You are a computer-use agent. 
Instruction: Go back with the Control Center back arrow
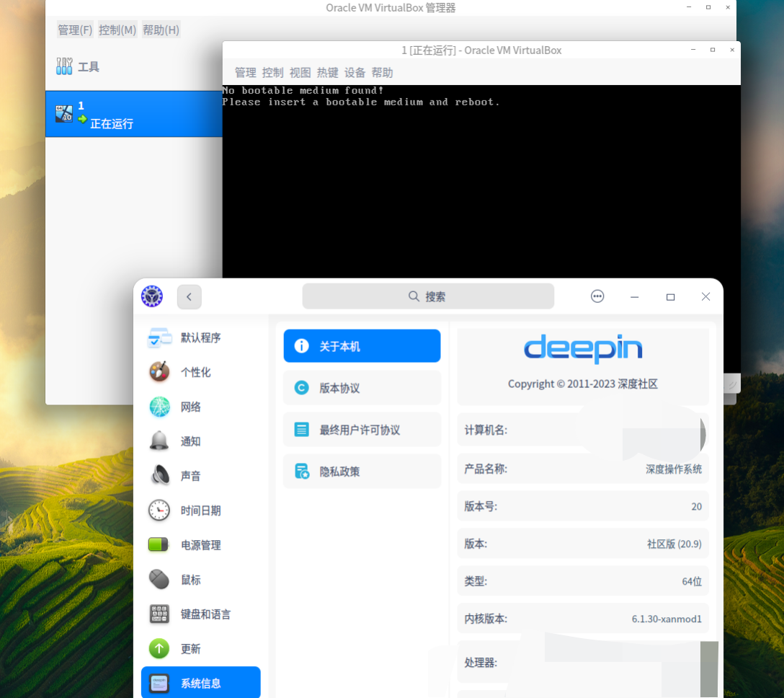[189, 296]
